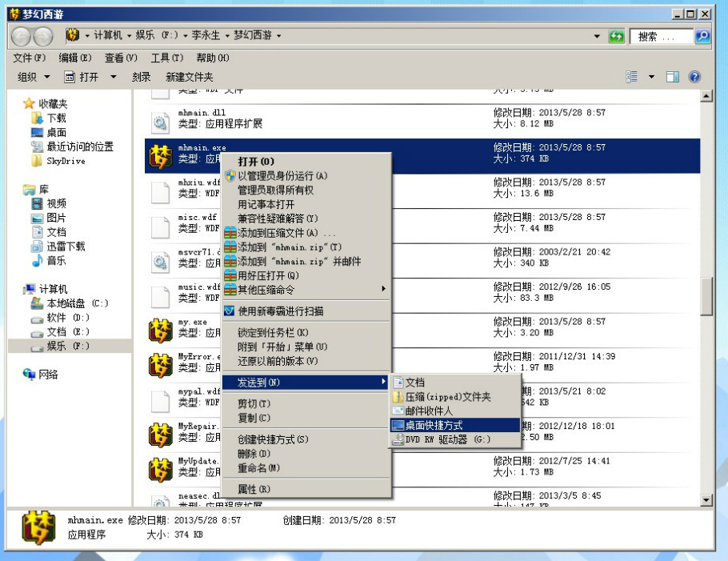Select 图片 library in sidebar
Screen dimensions: 728x561
pos(49,218)
